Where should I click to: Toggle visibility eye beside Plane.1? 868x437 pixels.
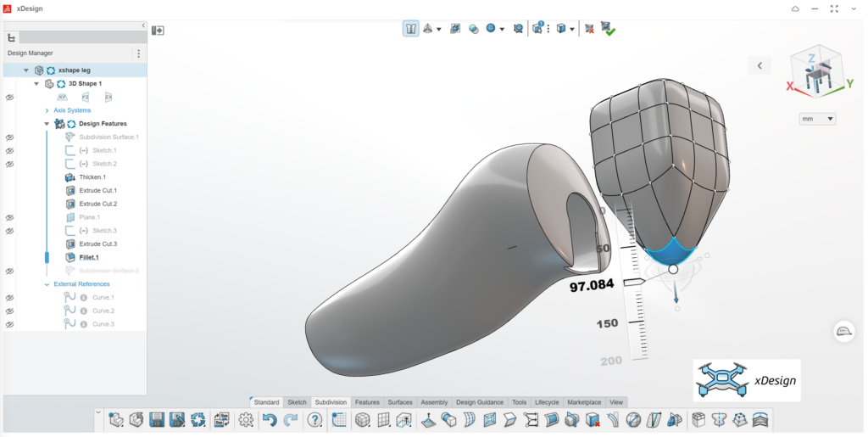click(9, 218)
